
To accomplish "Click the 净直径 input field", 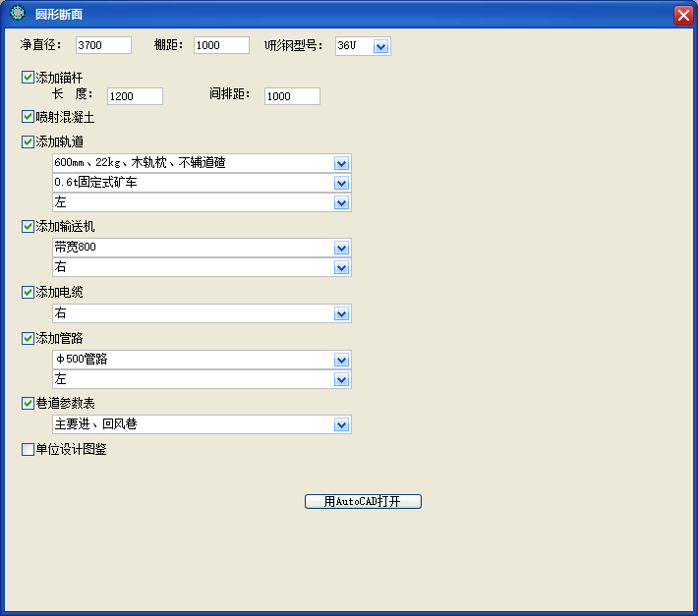I will coord(103,45).
